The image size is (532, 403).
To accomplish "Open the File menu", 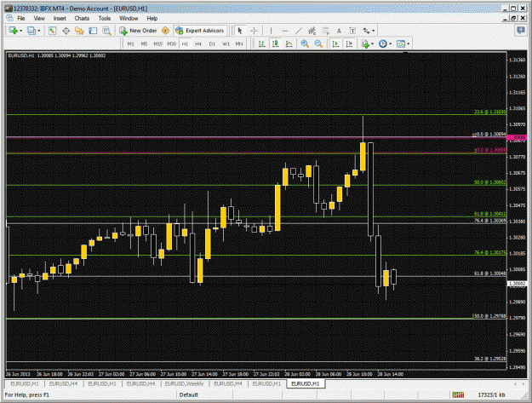I will click(21, 19).
